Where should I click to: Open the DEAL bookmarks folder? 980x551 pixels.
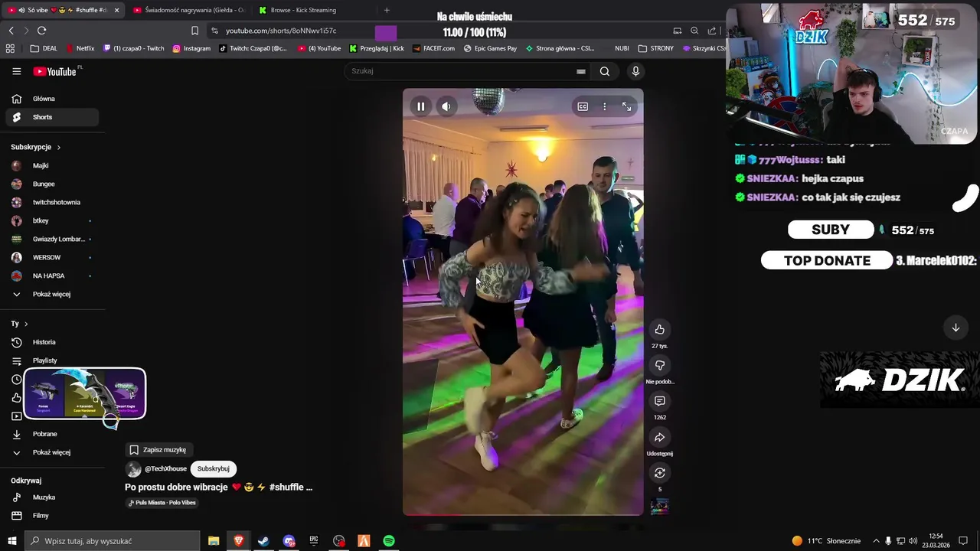[x=44, y=48]
